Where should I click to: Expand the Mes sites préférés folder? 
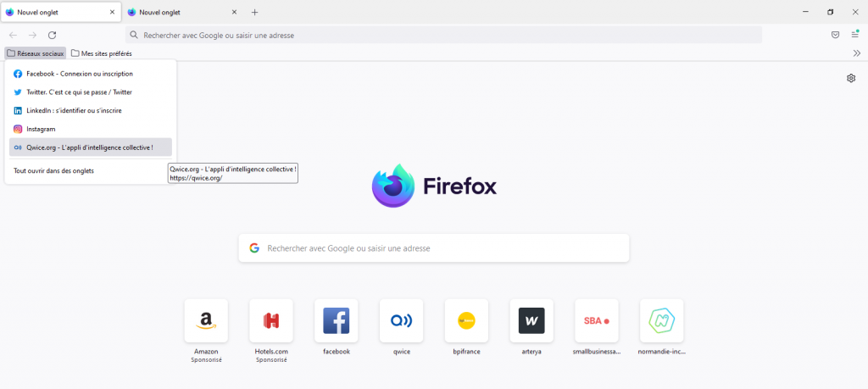[x=102, y=53]
